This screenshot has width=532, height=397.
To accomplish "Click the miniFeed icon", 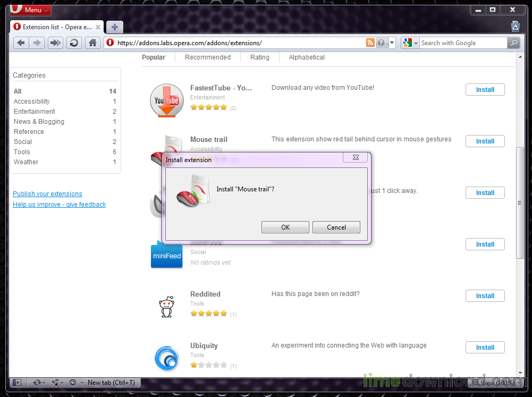I will (166, 254).
